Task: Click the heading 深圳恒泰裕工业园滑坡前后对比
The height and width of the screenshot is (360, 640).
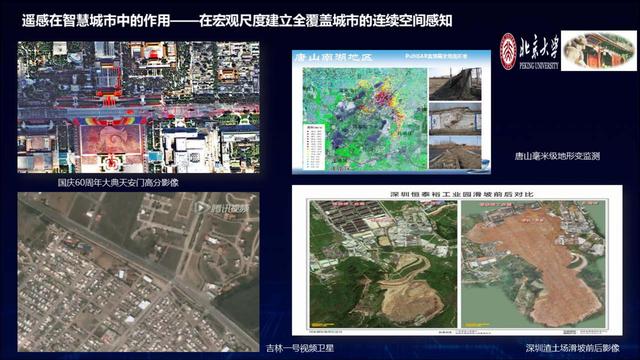Action: click(462, 194)
